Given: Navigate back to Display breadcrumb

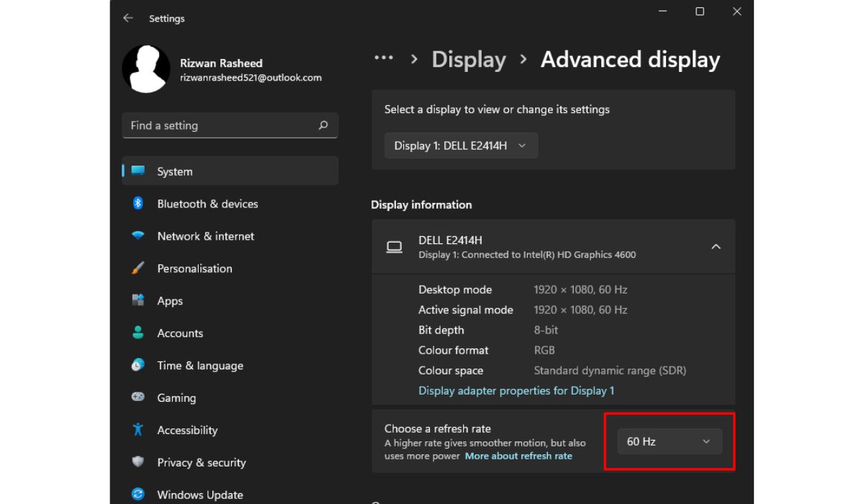Looking at the screenshot, I should pos(469,60).
